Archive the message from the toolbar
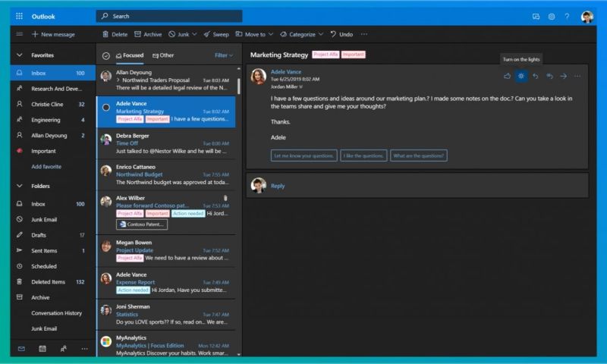 pyautogui.click(x=148, y=34)
